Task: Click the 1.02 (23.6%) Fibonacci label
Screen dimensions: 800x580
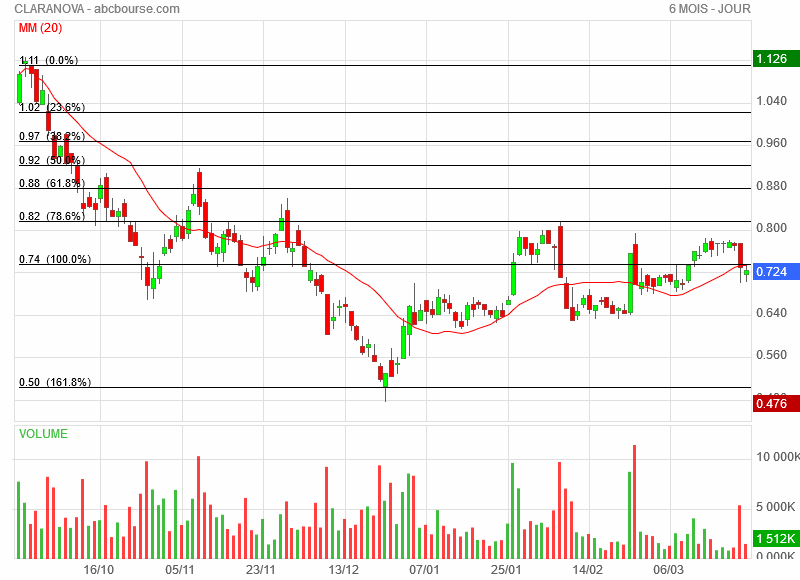Action: pyautogui.click(x=52, y=107)
